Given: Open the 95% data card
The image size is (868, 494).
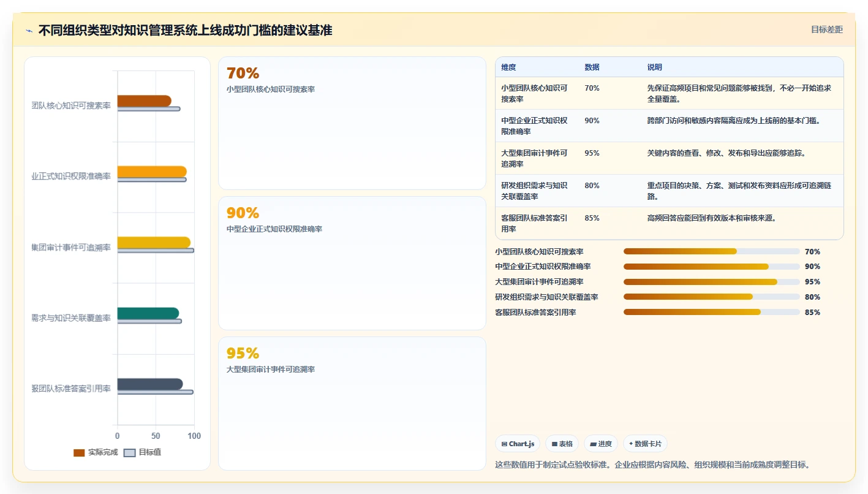Looking at the screenshot, I should pyautogui.click(x=352, y=403).
